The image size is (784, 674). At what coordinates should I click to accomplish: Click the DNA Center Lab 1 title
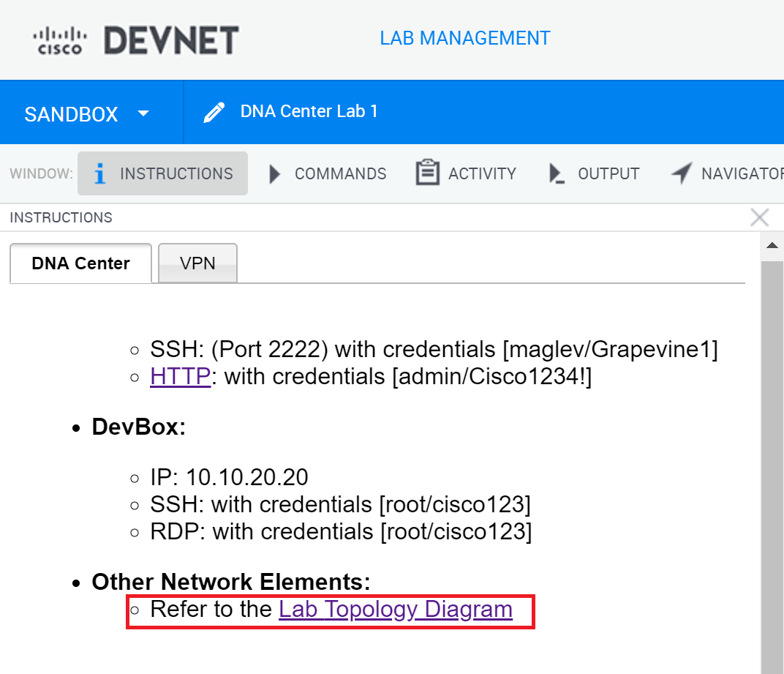coord(309,111)
